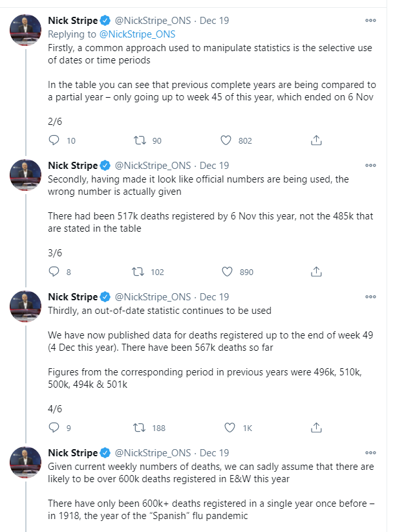Open more options on the 4/6 tweet
Image resolution: width=393 pixels, height=532 pixels.
[370, 296]
